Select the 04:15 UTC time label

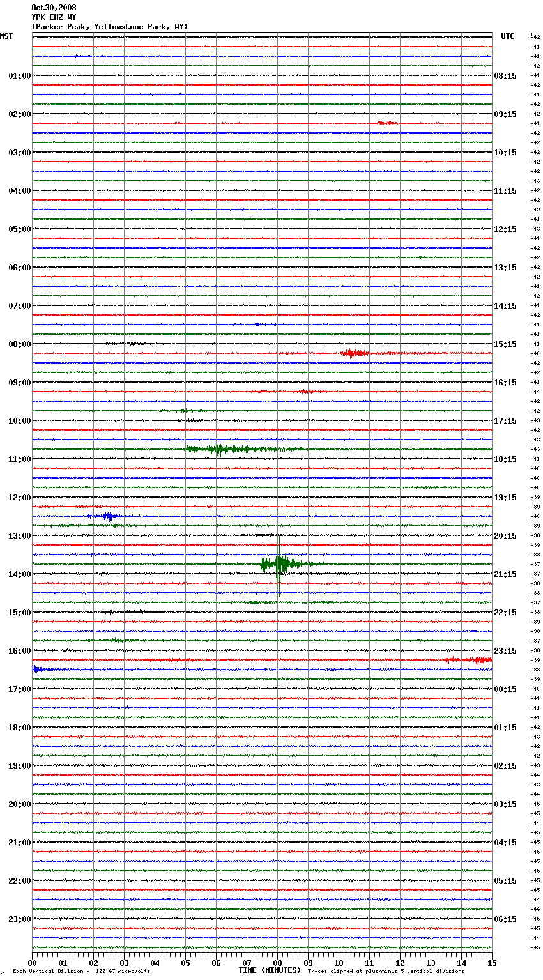[505, 843]
